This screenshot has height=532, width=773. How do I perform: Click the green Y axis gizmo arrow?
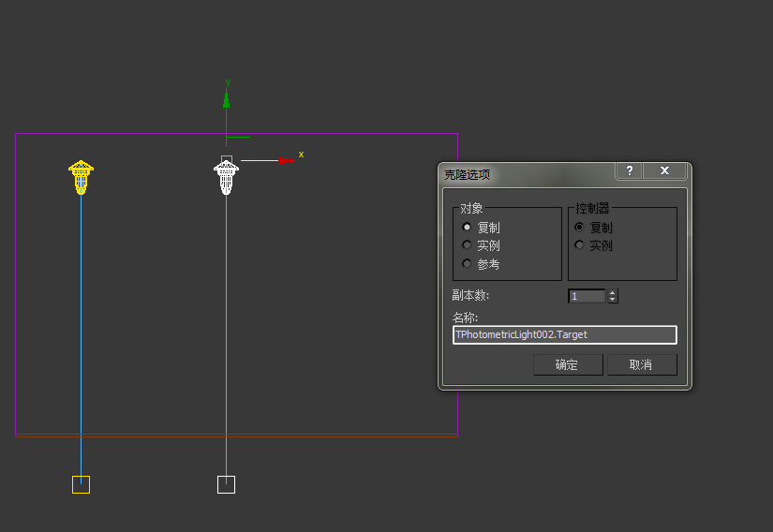pyautogui.click(x=227, y=100)
